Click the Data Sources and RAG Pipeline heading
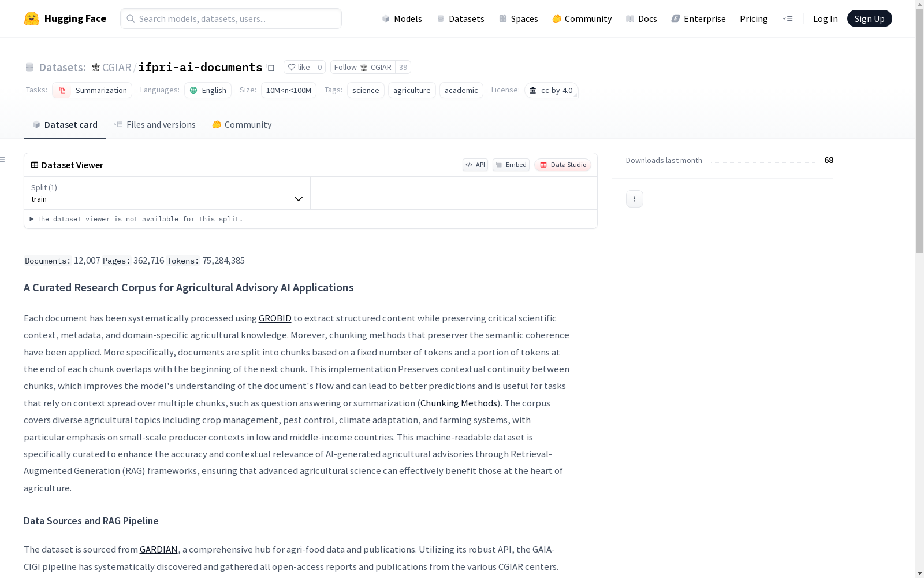924x578 pixels. click(x=91, y=521)
